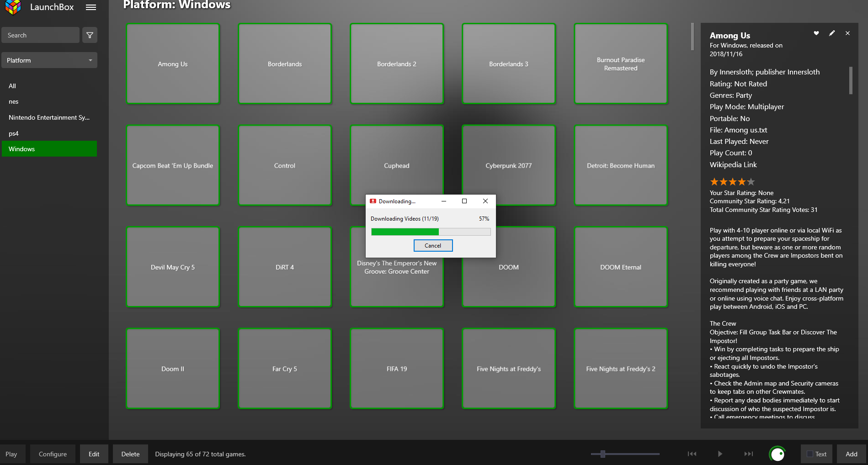This screenshot has height=465, width=868.
Task: Expand the Platform dropdown in sidebar
Action: click(49, 60)
